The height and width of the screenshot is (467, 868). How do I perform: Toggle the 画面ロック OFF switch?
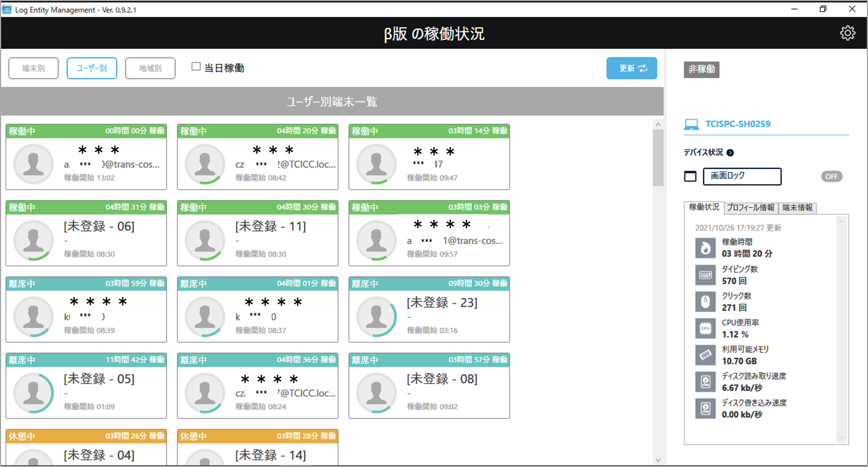832,177
